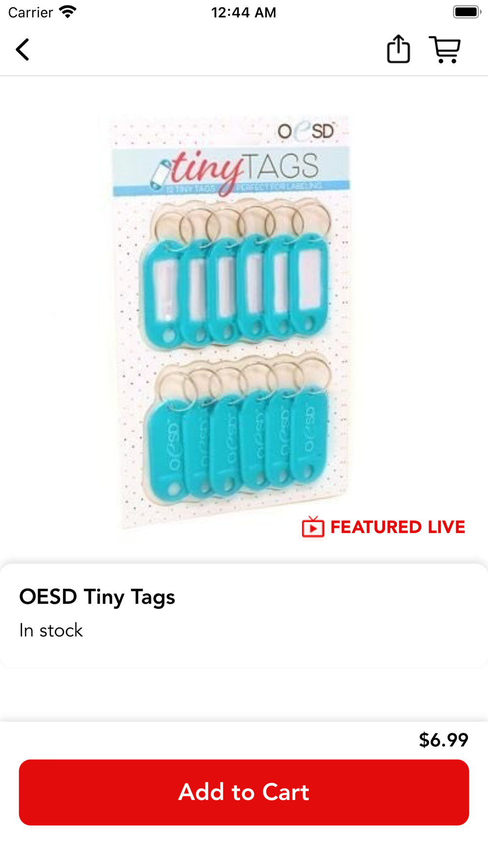Tap the OESD logo on the product package
The height and width of the screenshot is (868, 488).
pyautogui.click(x=306, y=131)
